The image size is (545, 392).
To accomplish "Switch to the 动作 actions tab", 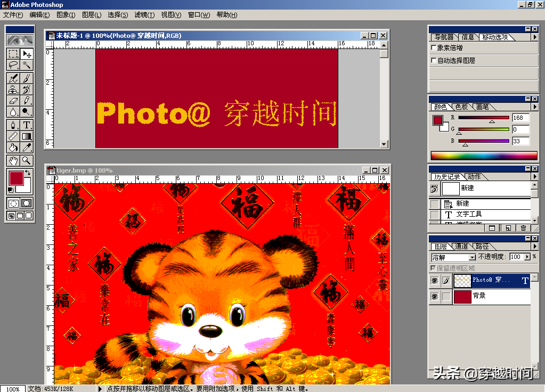I will point(474,177).
